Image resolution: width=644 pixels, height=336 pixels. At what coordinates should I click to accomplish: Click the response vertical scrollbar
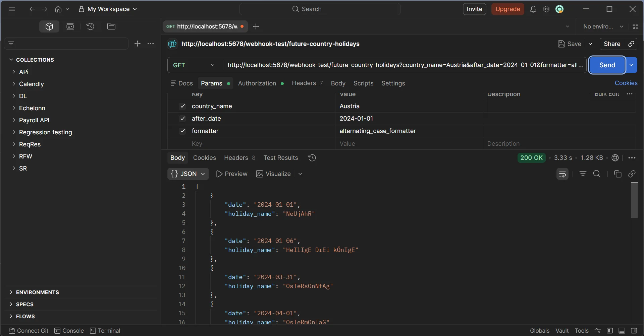click(x=634, y=200)
